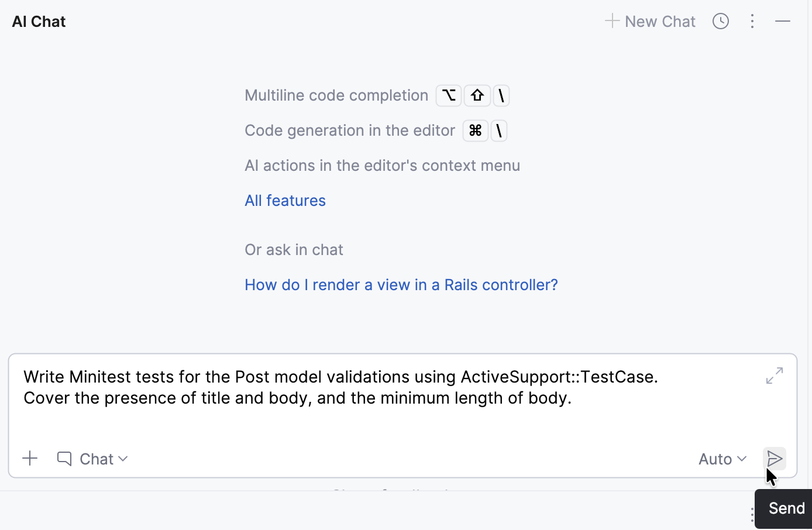Open the All features link
This screenshot has height=530, width=812.
[285, 200]
